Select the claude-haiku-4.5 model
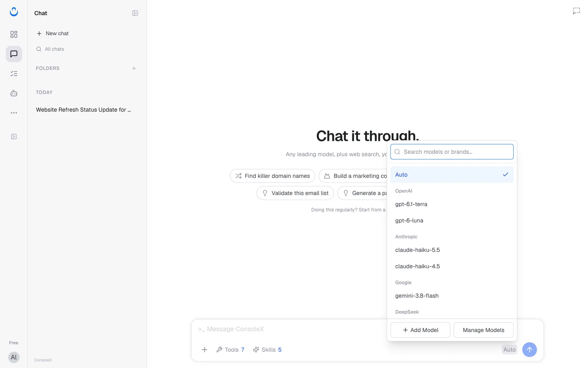Screen dimensions: 588x368 (x=452, y=266)
